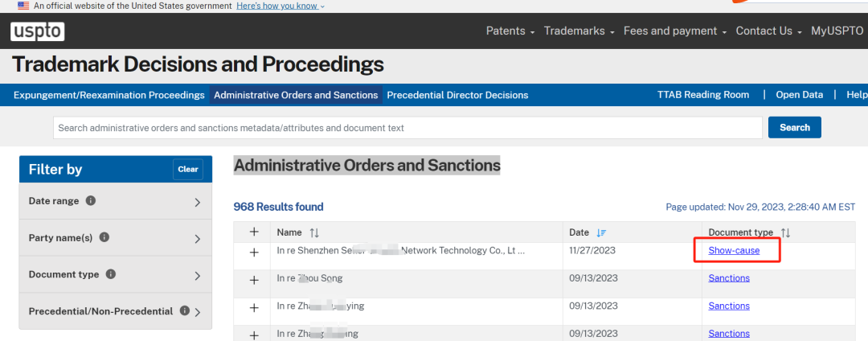Sort results by Date column icon
This screenshot has width=868, height=341.
pyautogui.click(x=602, y=232)
